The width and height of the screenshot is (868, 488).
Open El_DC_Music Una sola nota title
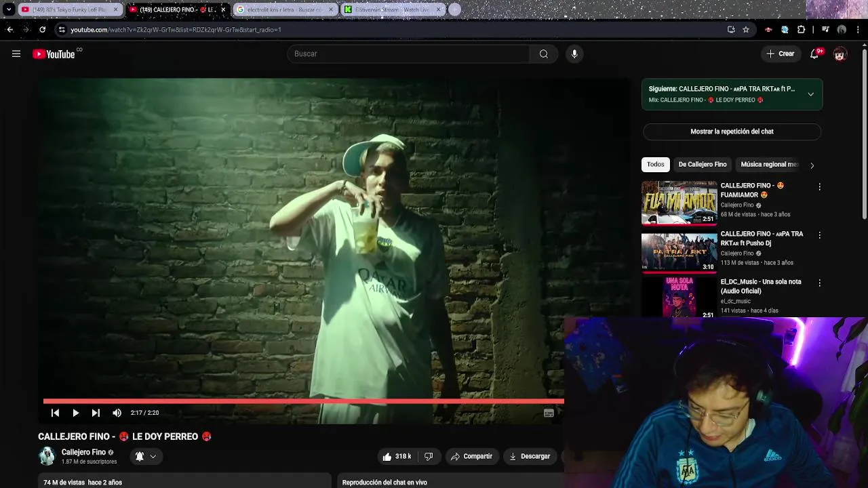pos(760,286)
